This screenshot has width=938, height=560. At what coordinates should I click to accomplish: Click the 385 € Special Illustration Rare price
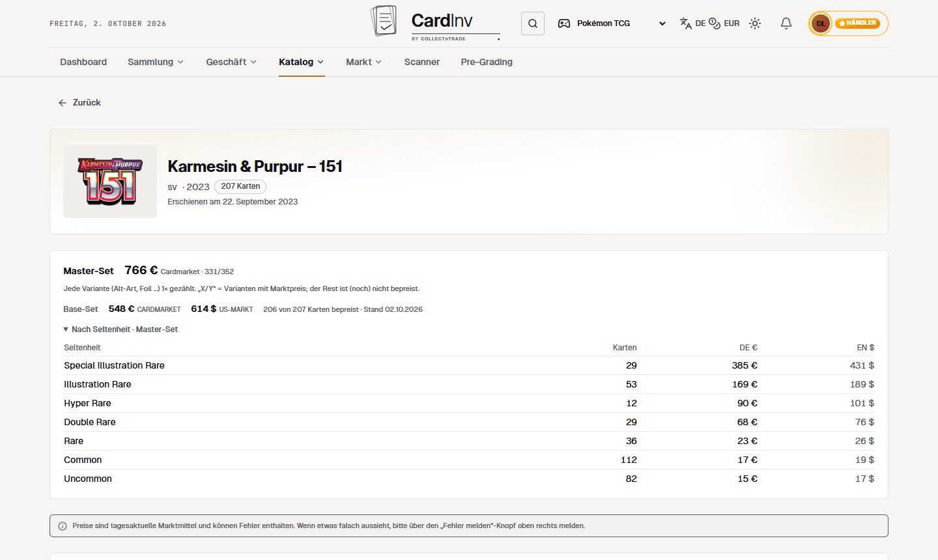(x=745, y=365)
